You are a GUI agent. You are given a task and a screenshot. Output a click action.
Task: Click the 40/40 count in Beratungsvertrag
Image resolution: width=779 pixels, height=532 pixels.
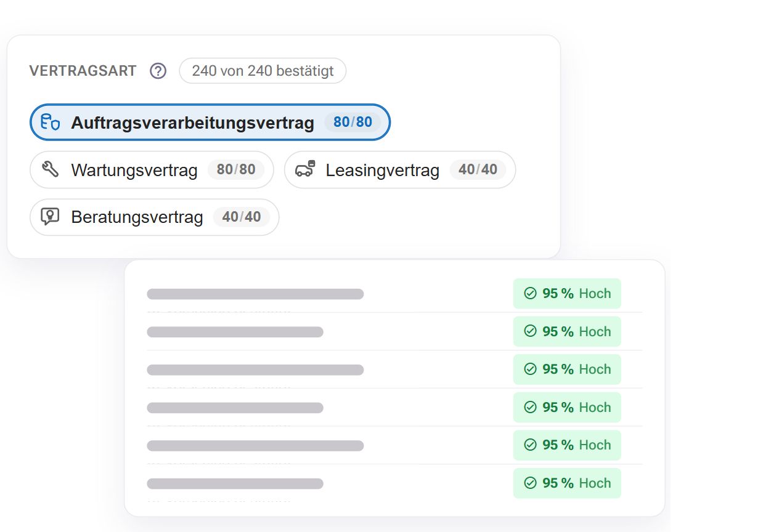[242, 217]
